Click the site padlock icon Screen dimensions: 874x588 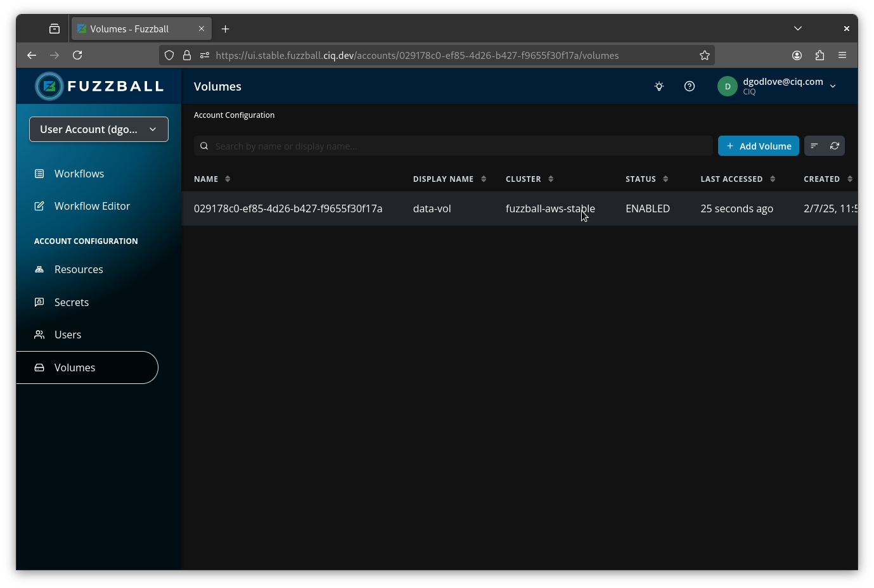[x=187, y=55]
